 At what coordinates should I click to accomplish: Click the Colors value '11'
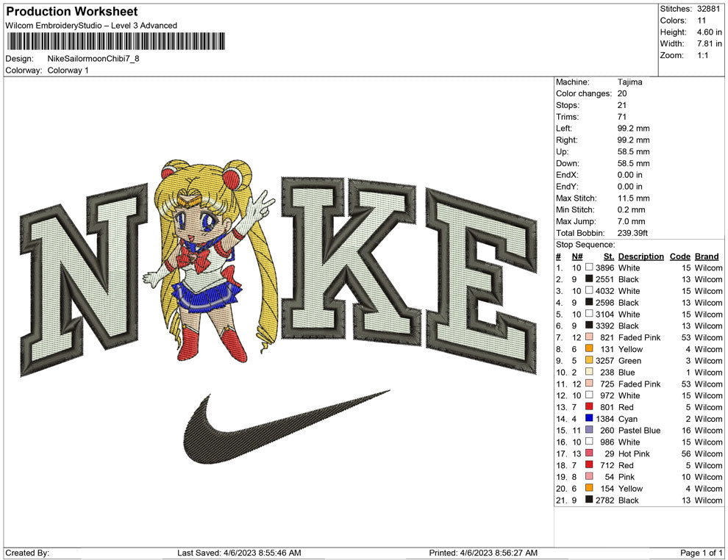tap(702, 21)
